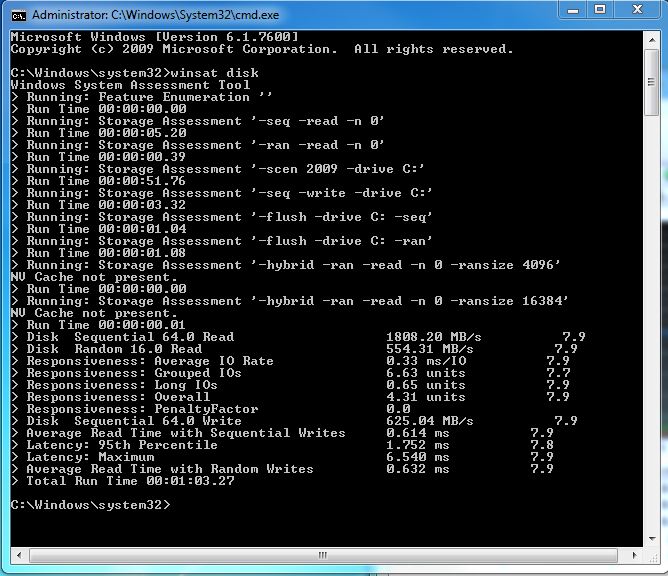The width and height of the screenshot is (668, 576).
Task: Click 'Responsiveness: Average IO Rate' line
Action: click(150, 361)
